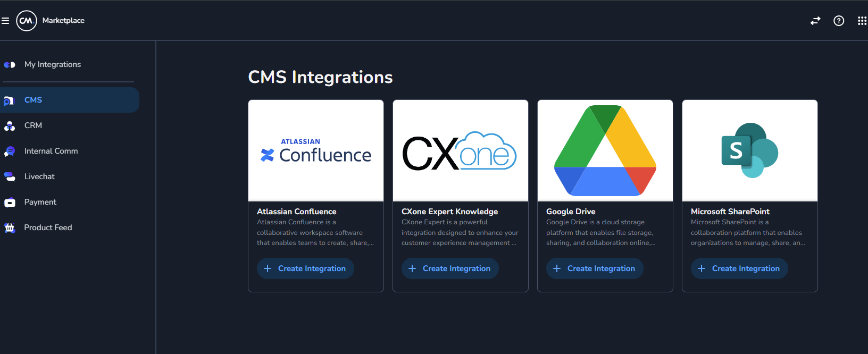Click the CXone Expert Knowledge card title
The image size is (868, 354).
tap(450, 212)
